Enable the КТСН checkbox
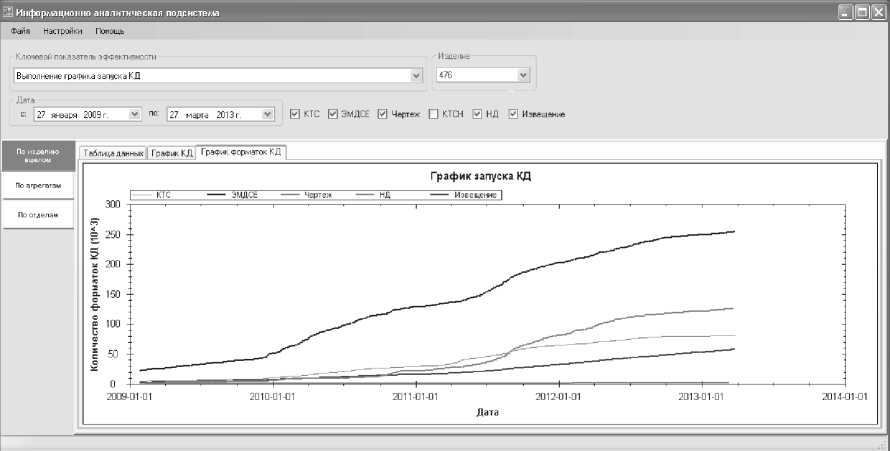Viewport: 890px width, 451px height. [434, 114]
